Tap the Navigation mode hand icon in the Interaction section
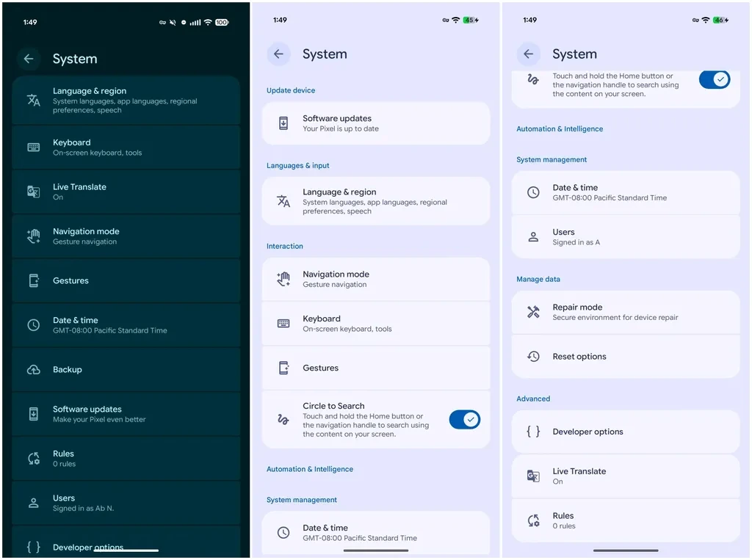The height and width of the screenshot is (560, 752). (x=283, y=279)
